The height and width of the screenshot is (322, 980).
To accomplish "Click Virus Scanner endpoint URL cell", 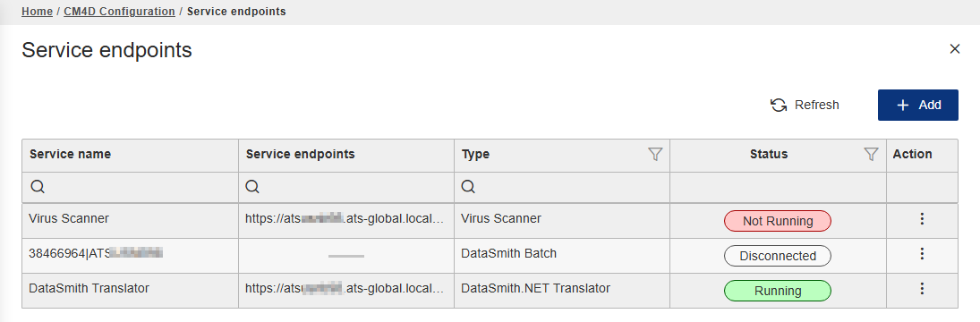I will point(346,219).
